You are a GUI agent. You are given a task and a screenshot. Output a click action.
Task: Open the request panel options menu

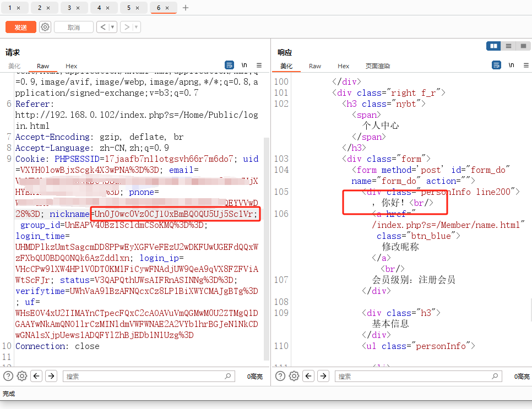[x=259, y=65]
